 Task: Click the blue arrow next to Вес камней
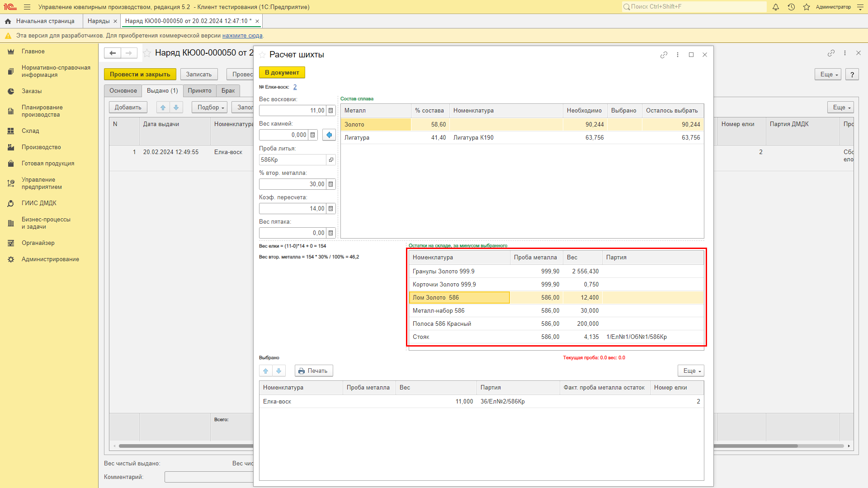click(x=329, y=135)
